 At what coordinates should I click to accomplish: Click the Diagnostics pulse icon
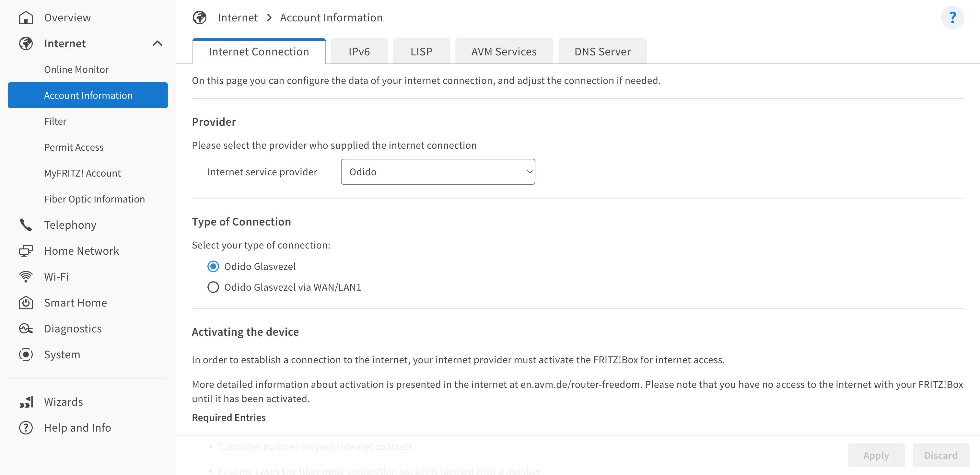pyautogui.click(x=26, y=328)
